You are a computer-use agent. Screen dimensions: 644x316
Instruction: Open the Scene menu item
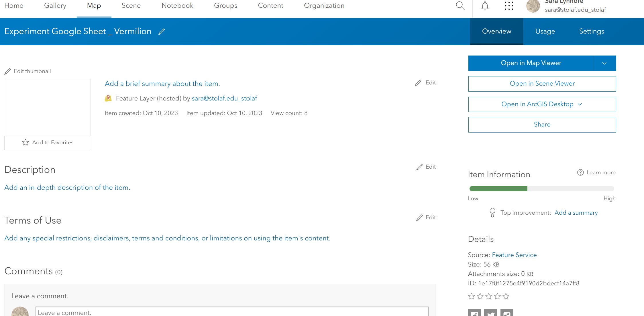point(131,6)
